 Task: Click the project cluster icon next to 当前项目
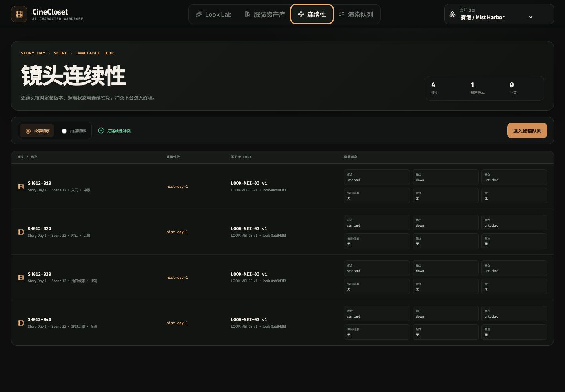point(452,14)
